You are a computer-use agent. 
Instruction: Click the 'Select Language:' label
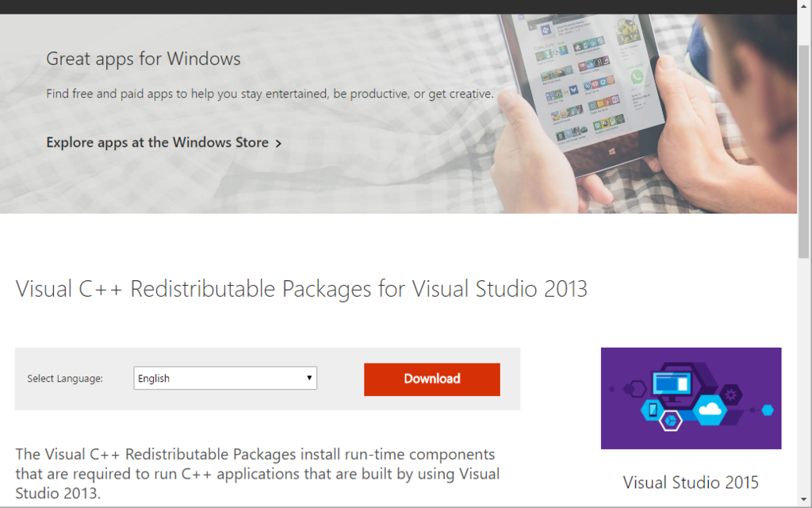coord(65,379)
